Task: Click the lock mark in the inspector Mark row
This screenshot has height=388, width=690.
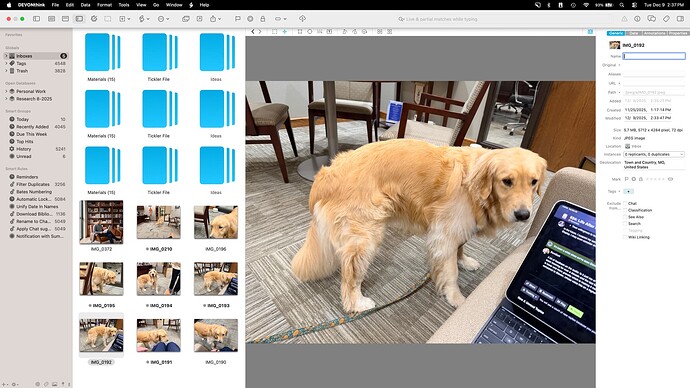Action: pos(641,179)
